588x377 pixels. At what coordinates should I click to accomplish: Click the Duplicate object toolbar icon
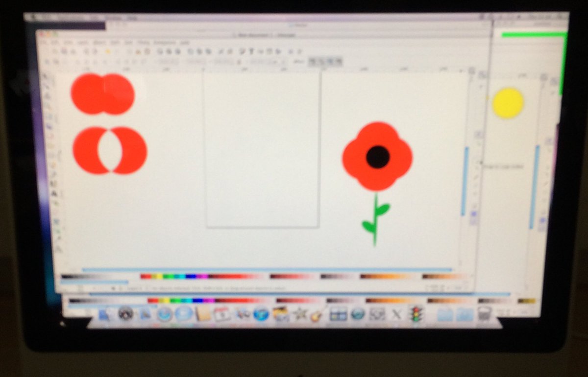pyautogui.click(x=191, y=51)
